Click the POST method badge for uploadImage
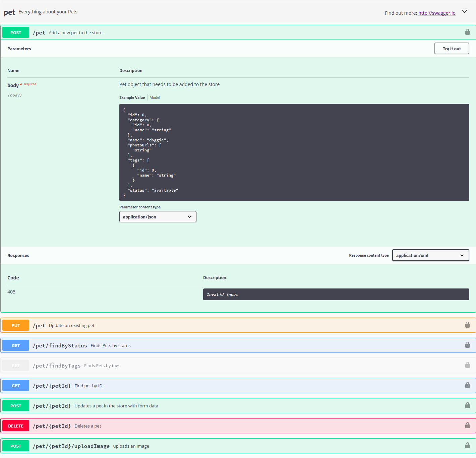 pyautogui.click(x=16, y=446)
